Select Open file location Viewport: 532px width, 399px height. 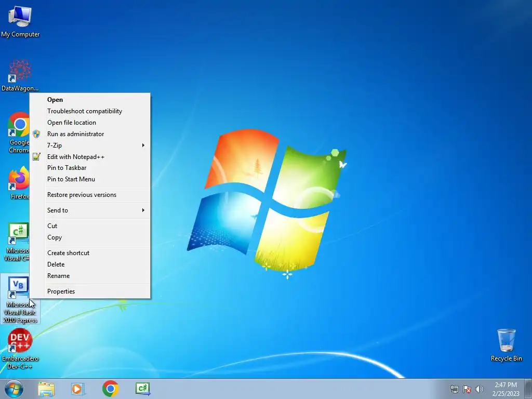(x=90, y=123)
